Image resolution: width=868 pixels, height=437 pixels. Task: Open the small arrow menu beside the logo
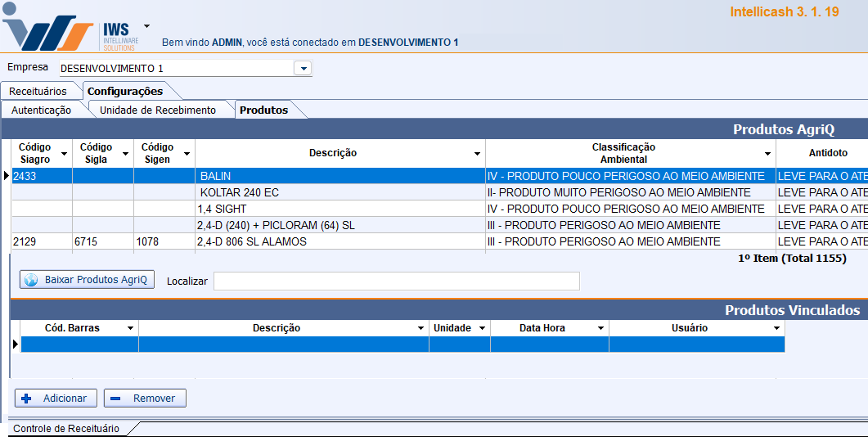[x=146, y=26]
